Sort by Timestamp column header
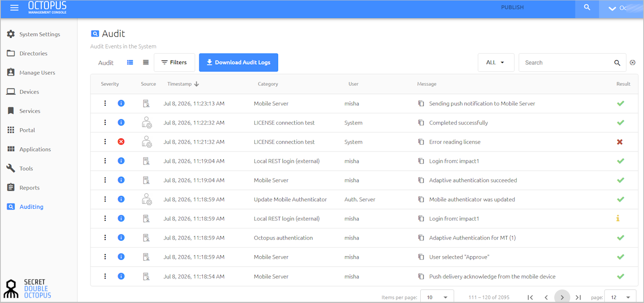Image resolution: width=644 pixels, height=303 pixels. pyautogui.click(x=183, y=84)
